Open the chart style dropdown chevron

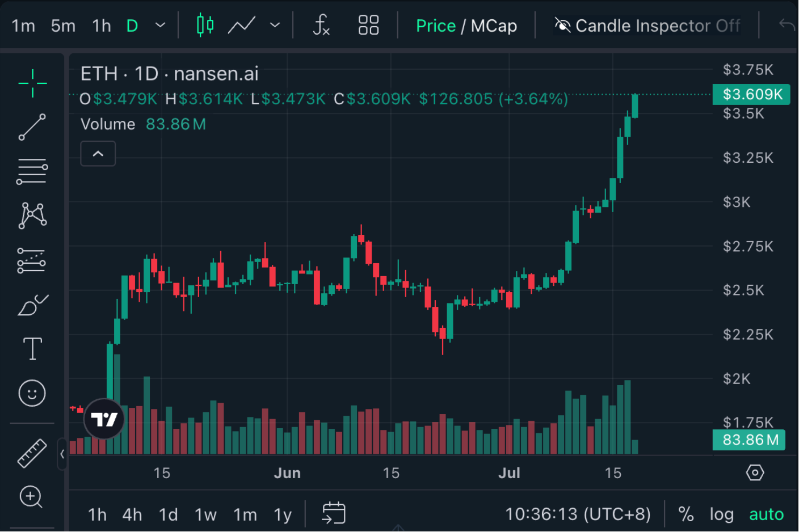tap(275, 25)
